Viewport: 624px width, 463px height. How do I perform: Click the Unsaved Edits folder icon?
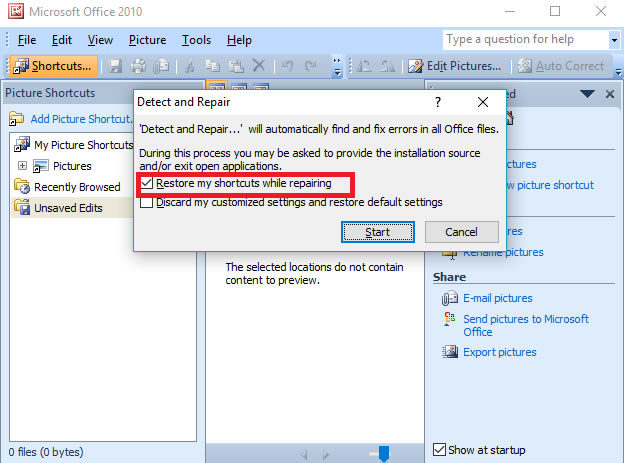coord(22,207)
